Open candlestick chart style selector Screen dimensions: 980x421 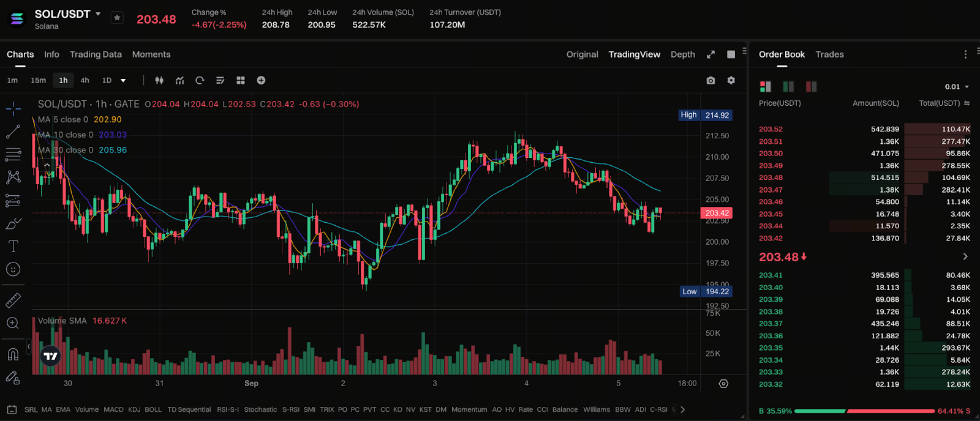pos(159,80)
